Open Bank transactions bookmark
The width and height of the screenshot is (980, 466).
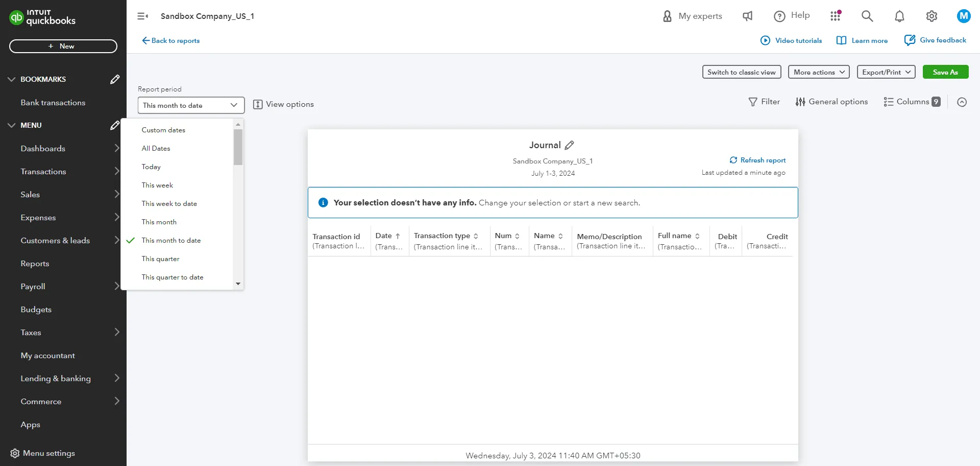tap(53, 102)
